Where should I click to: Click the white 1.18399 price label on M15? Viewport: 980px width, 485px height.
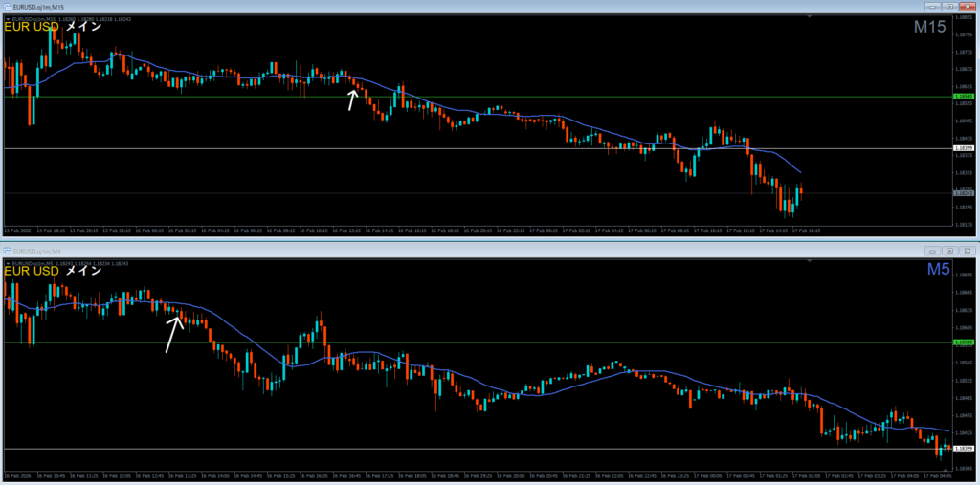coord(964,148)
